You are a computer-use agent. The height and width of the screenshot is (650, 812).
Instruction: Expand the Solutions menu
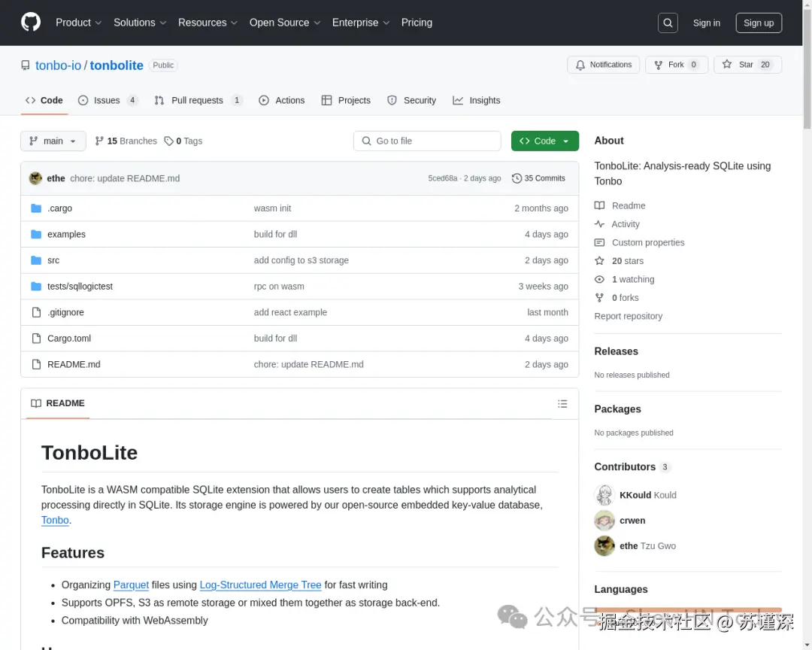tap(140, 23)
